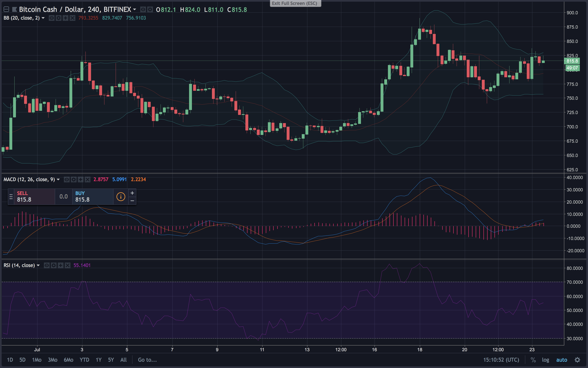The height and width of the screenshot is (368, 588).
Task: Hide the Bollinger Bands indicator with its eye icon
Action: click(51, 18)
